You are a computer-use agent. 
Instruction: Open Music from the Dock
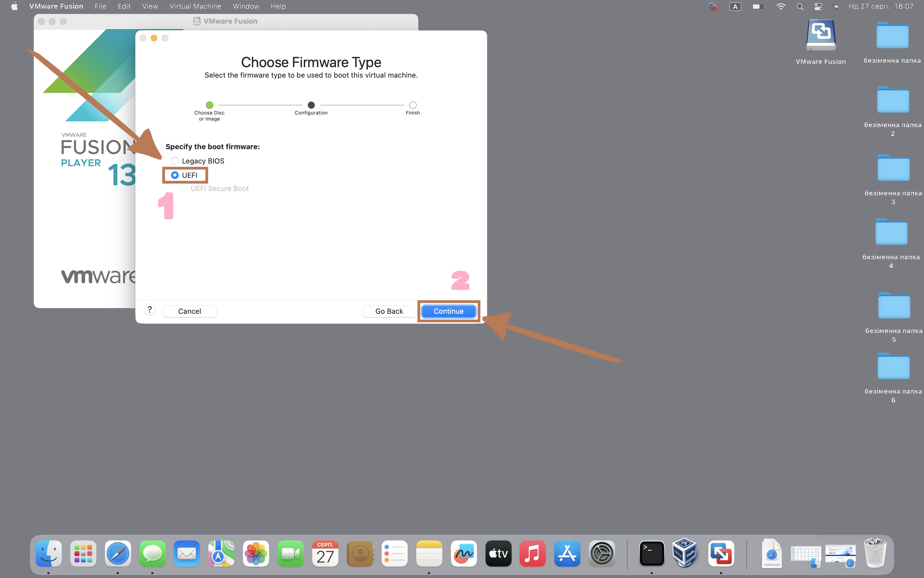click(533, 553)
